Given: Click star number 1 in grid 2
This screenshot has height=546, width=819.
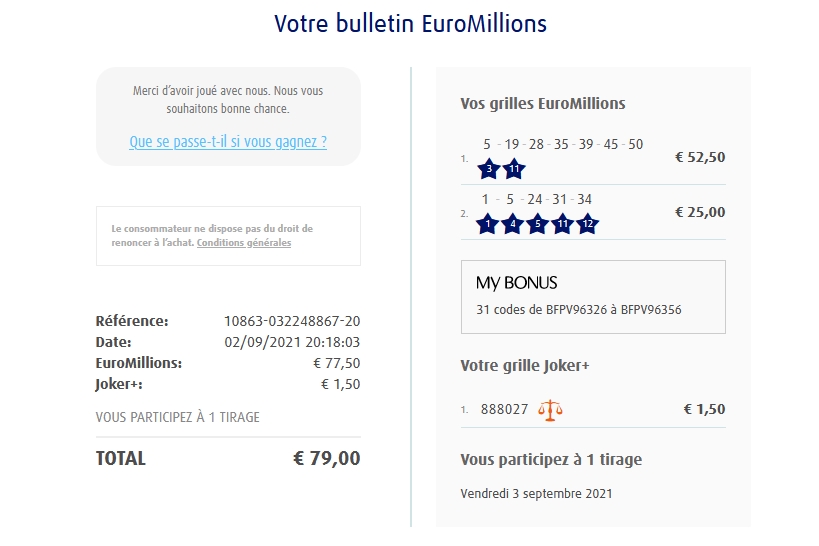Looking at the screenshot, I should tap(488, 224).
